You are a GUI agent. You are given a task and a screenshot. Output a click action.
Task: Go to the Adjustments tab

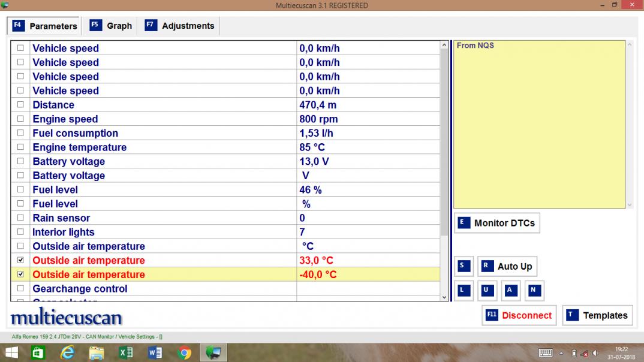(x=179, y=26)
